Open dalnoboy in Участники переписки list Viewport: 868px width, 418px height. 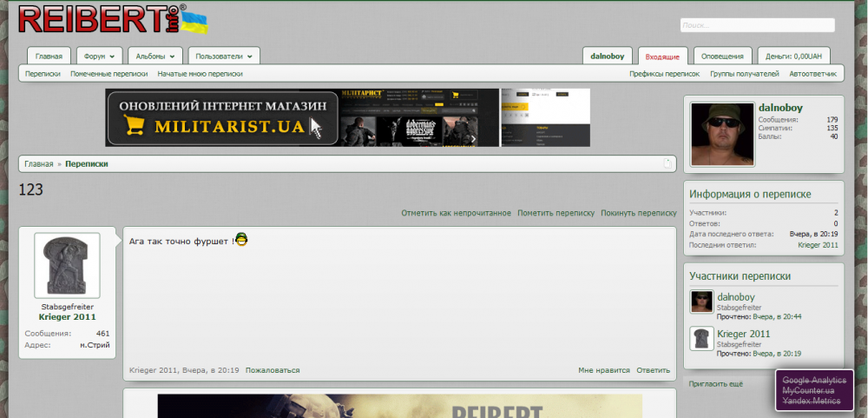pyautogui.click(x=736, y=297)
